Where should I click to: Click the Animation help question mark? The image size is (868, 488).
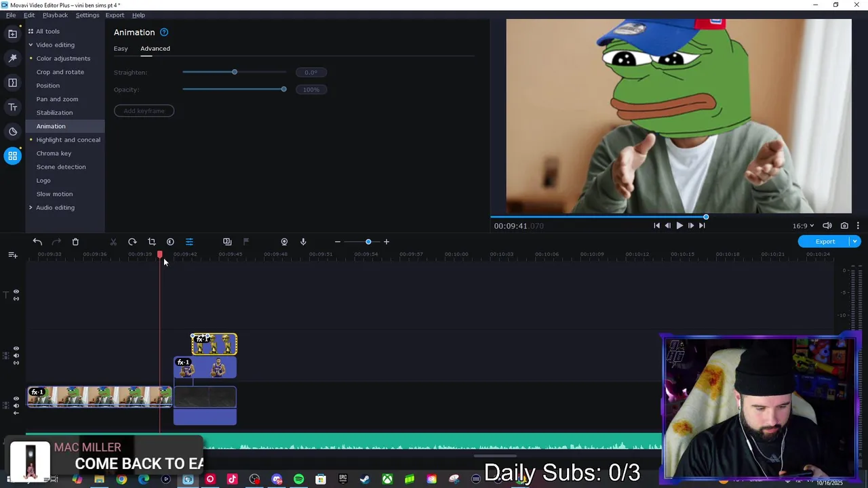[164, 32]
